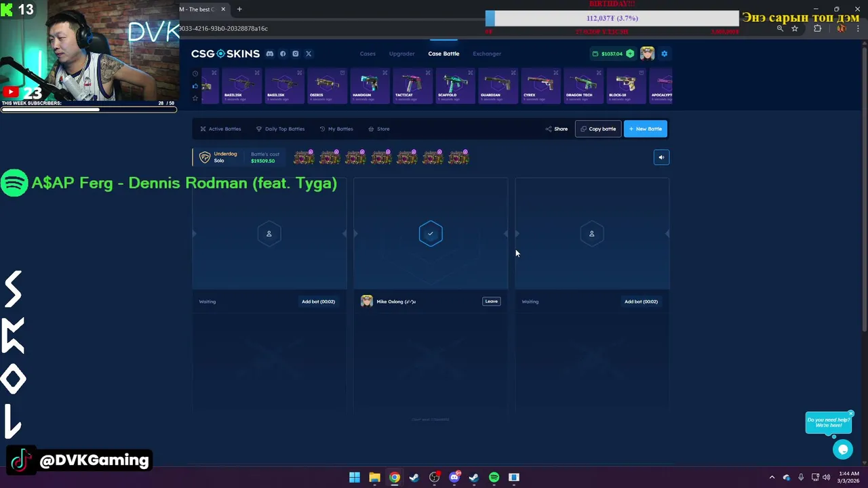
Task: Open the Guardian drop card
Action: click(497, 85)
